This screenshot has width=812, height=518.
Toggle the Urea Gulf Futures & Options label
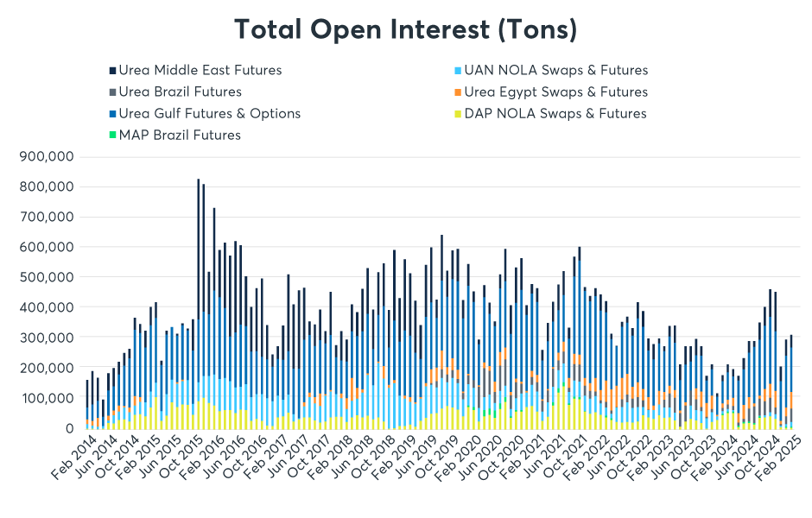click(x=210, y=114)
